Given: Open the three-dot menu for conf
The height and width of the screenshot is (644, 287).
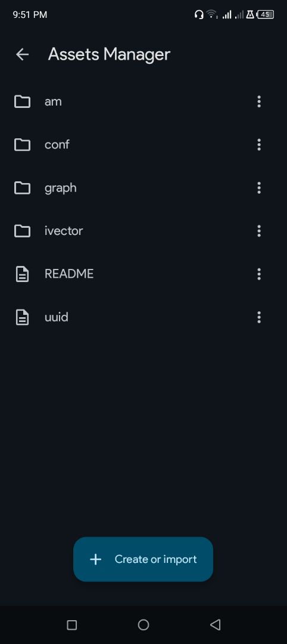Looking at the screenshot, I should pos(258,144).
